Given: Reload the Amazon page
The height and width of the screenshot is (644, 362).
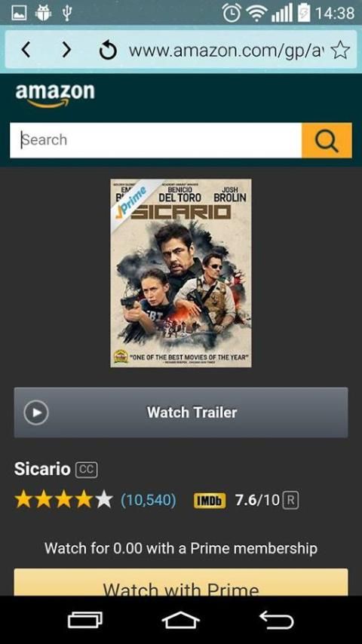Looking at the screenshot, I should click(x=108, y=51).
